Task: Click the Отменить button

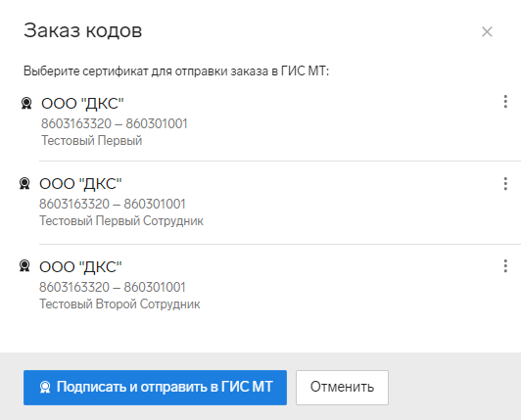Action: pyautogui.click(x=342, y=388)
